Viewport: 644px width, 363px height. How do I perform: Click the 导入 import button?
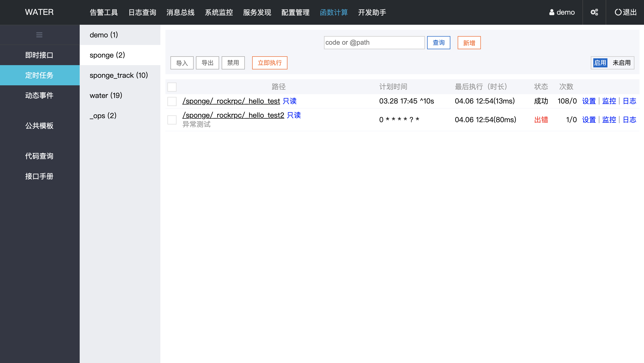tap(182, 63)
